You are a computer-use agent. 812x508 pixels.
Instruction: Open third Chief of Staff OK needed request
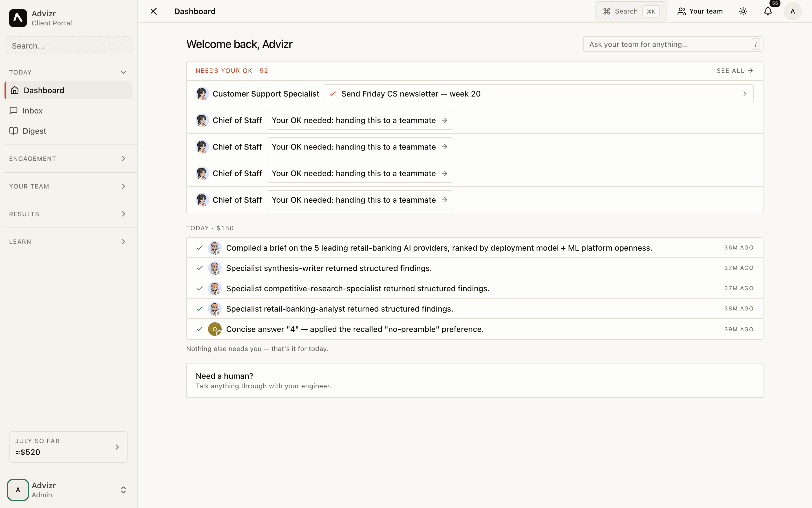[360, 173]
